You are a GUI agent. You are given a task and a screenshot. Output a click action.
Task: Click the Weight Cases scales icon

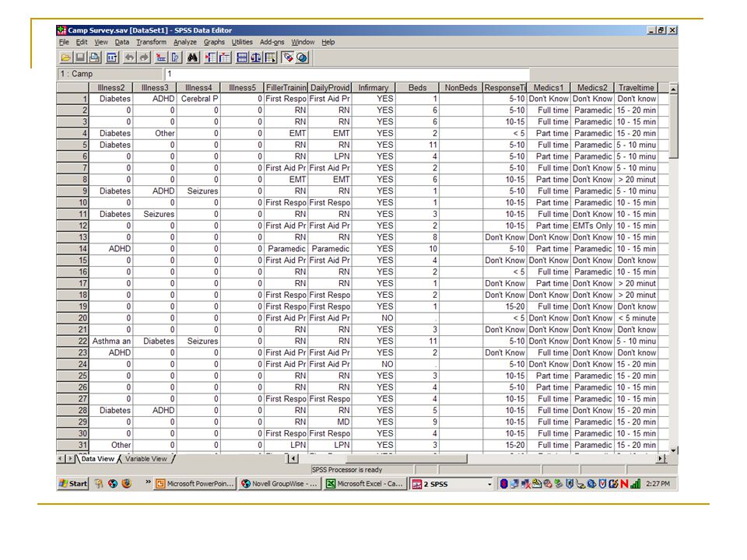[x=256, y=58]
